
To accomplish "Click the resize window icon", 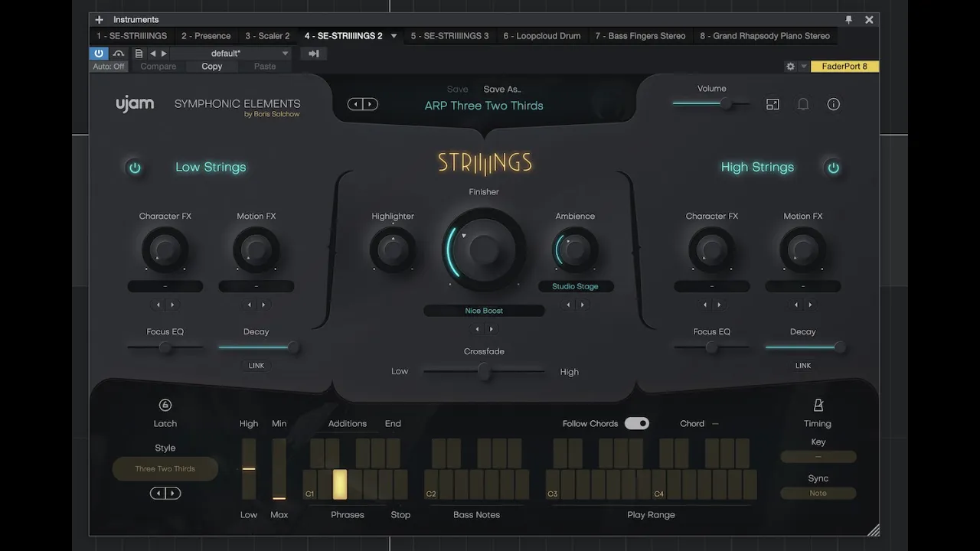I will (x=773, y=104).
